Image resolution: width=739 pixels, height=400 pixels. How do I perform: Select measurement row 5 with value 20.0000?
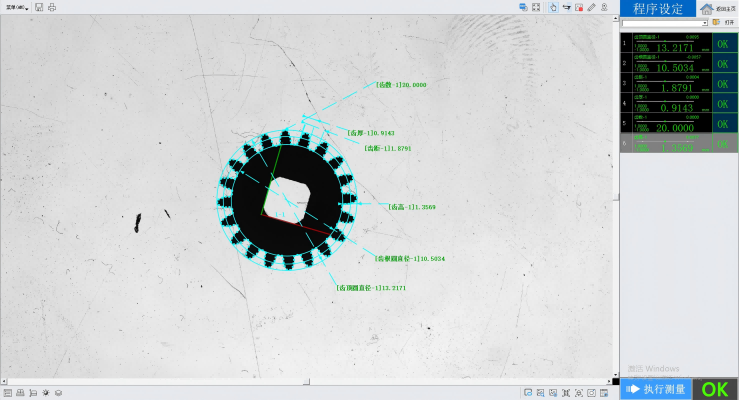(x=666, y=123)
